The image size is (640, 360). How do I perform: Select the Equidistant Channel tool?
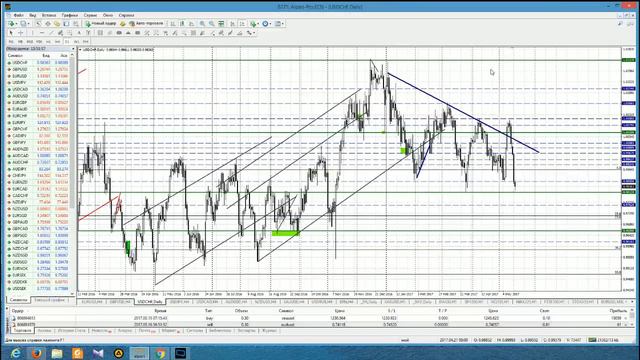coord(60,33)
